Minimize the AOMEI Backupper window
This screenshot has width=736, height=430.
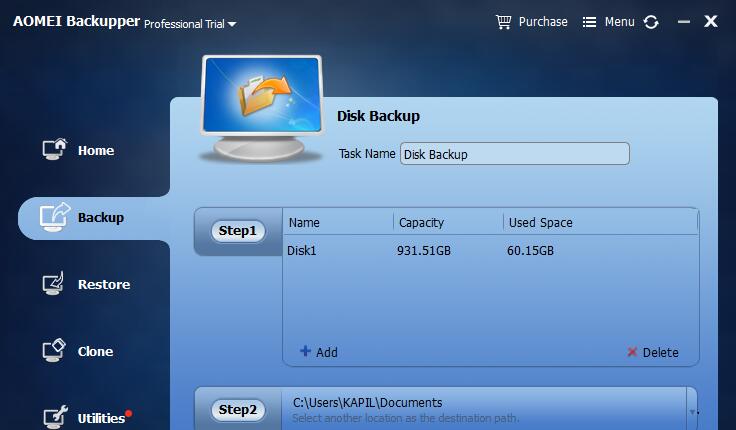click(x=684, y=22)
